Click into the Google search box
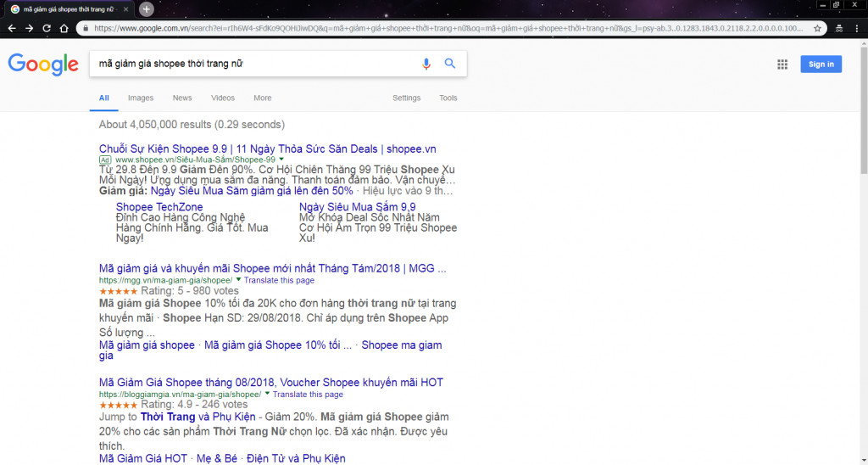This screenshot has height=465, width=868. click(254, 64)
